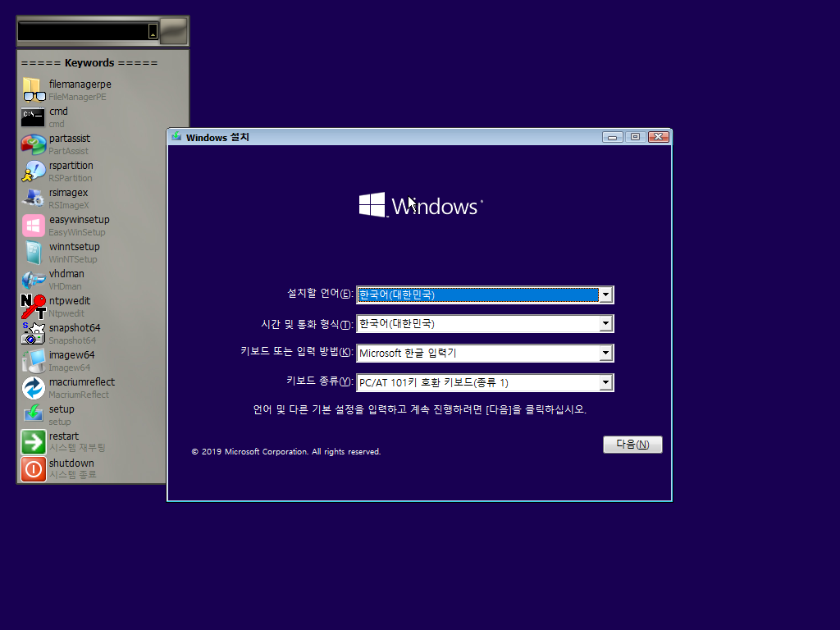This screenshot has width=840, height=630.
Task: Launch the RSPartition icon
Action: coord(33,171)
